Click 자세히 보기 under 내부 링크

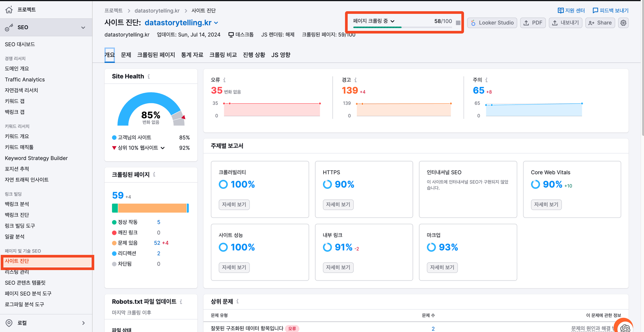338,267
